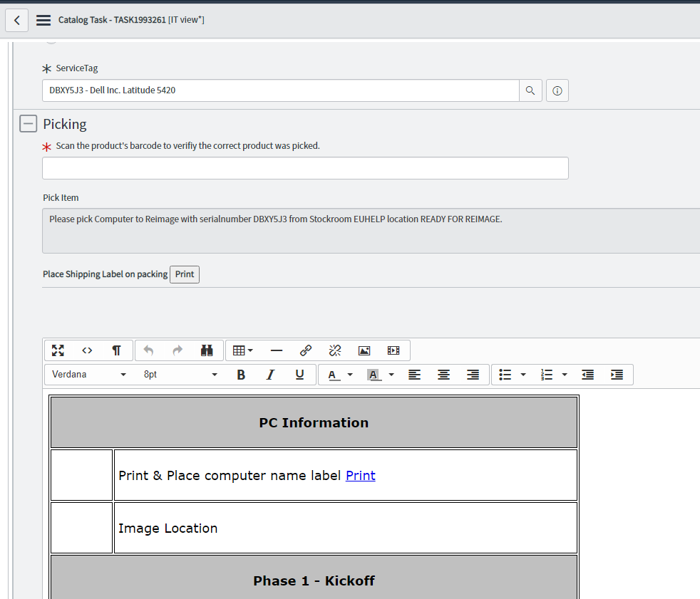Image resolution: width=700 pixels, height=599 pixels.
Task: Open the 8pt font size dropdown
Action: point(180,375)
